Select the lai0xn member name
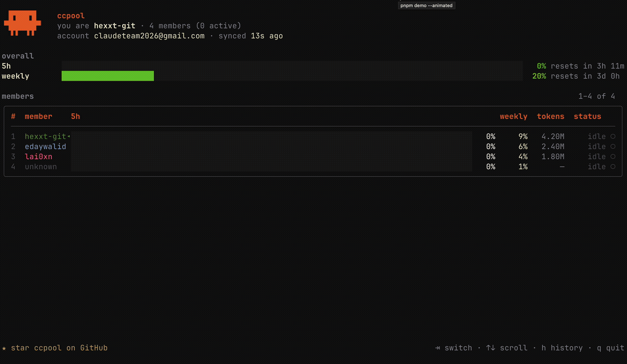This screenshot has height=364, width=627. click(38, 157)
